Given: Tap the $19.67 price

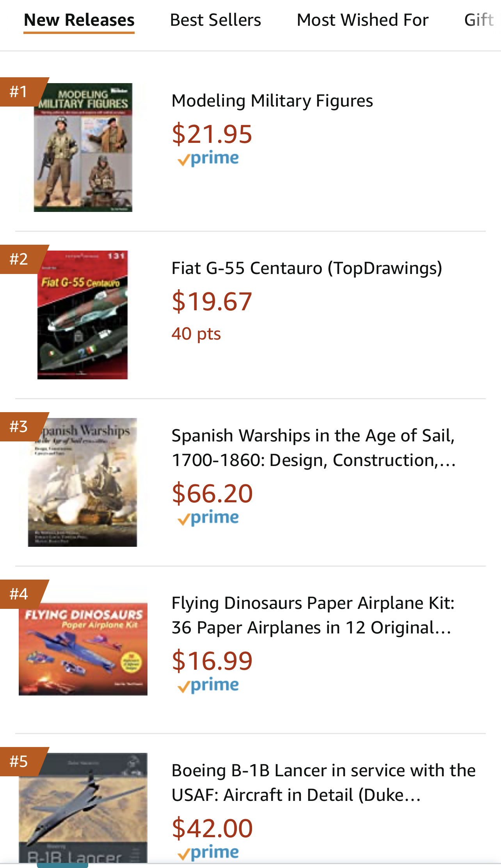Looking at the screenshot, I should point(212,301).
